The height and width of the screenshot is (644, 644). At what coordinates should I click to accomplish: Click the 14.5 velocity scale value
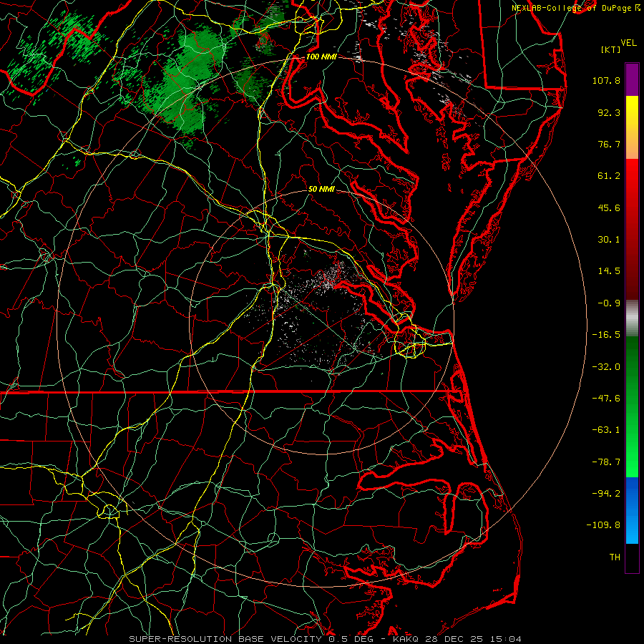click(609, 271)
